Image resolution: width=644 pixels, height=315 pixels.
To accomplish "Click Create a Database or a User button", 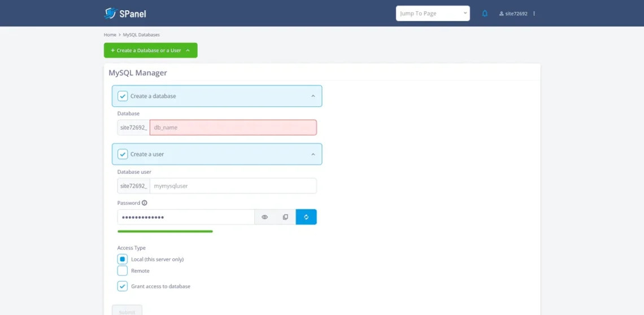I will 150,50.
